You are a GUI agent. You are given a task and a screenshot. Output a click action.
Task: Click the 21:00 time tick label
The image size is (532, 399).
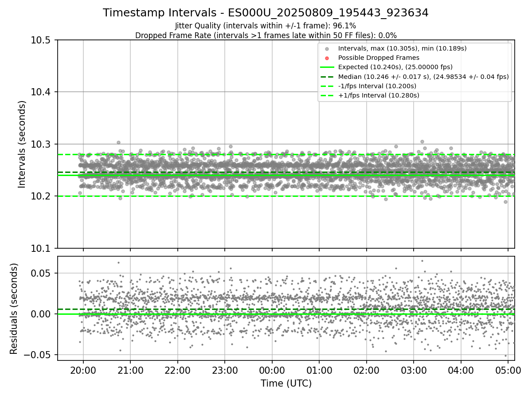pyautogui.click(x=130, y=370)
